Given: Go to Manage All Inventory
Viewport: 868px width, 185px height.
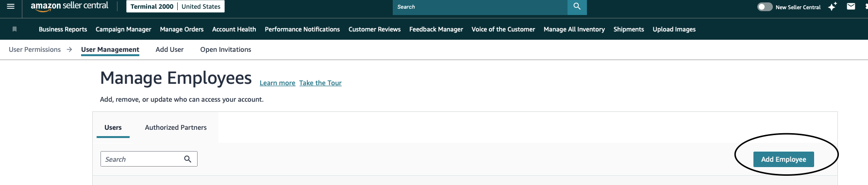Looking at the screenshot, I should [x=574, y=29].
